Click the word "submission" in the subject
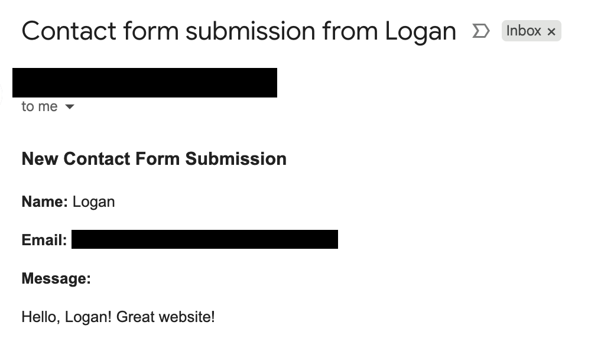This screenshot has width=604, height=364. 251,31
